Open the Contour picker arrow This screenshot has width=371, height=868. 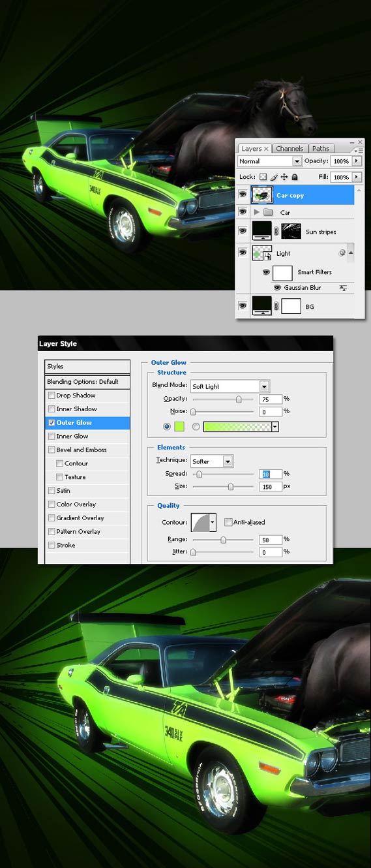[x=213, y=523]
